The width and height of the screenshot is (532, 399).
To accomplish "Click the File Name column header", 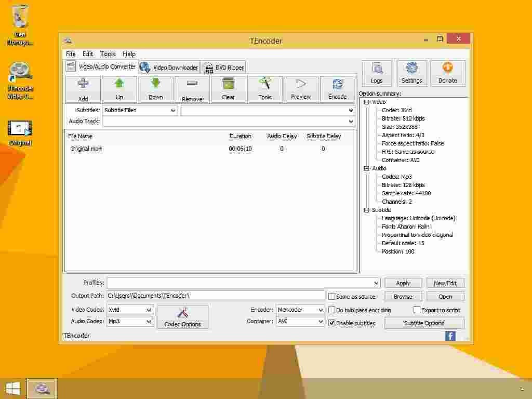I will point(80,136).
